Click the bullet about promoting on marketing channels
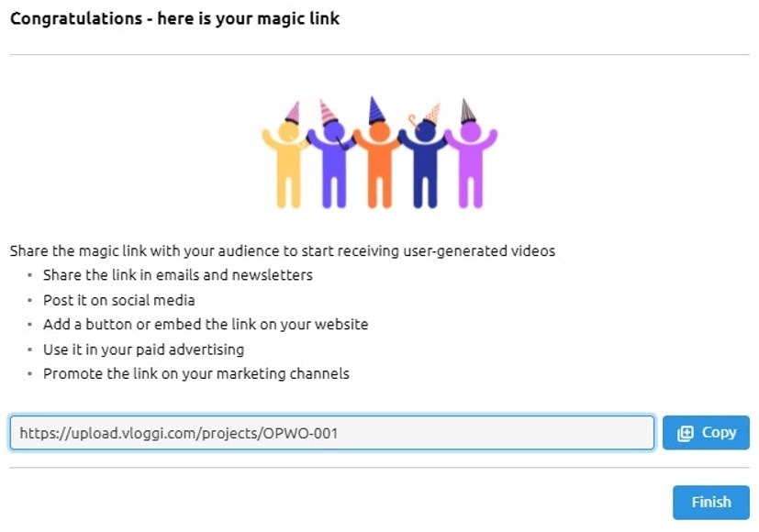The width and height of the screenshot is (759, 532). coord(195,373)
